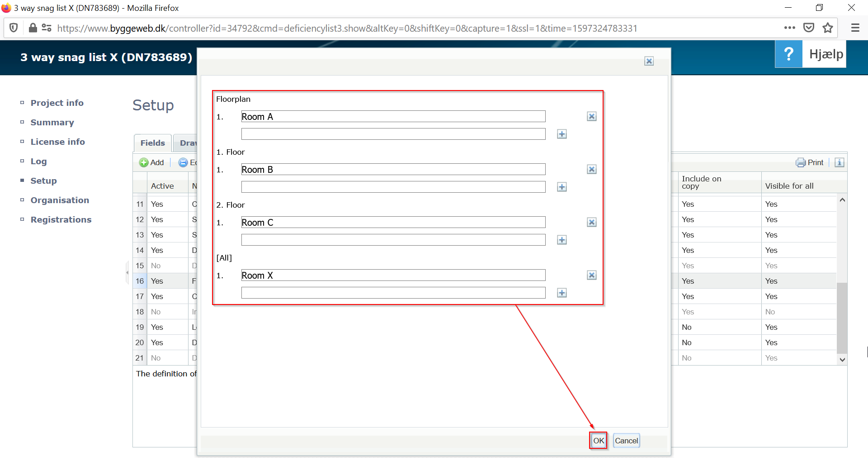868x461 pixels.
Task: Add a new room under Floorplan
Action: point(561,134)
